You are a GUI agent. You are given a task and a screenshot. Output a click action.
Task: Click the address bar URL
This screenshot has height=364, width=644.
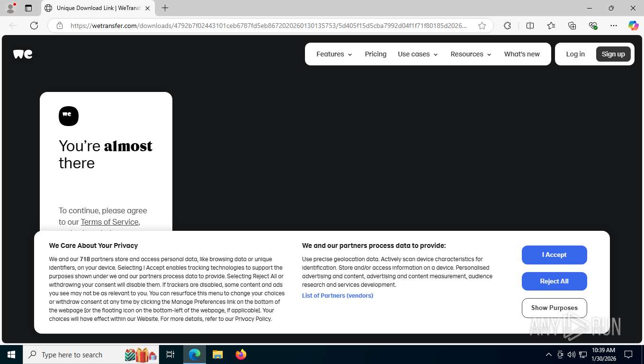268,26
